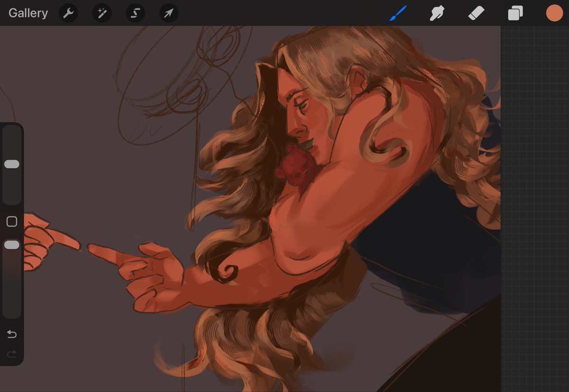Image resolution: width=569 pixels, height=392 pixels.
Task: Select the blue Brush tool
Action: click(x=398, y=13)
